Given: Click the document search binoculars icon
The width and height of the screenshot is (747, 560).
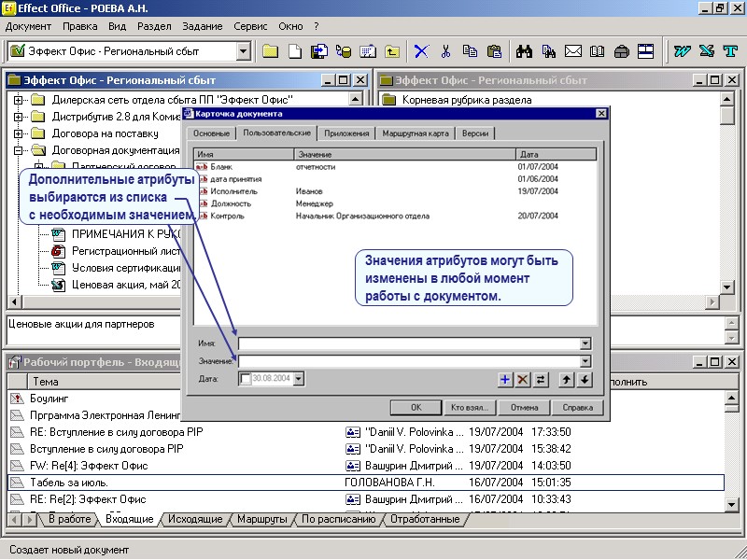Looking at the screenshot, I should pos(548,51).
